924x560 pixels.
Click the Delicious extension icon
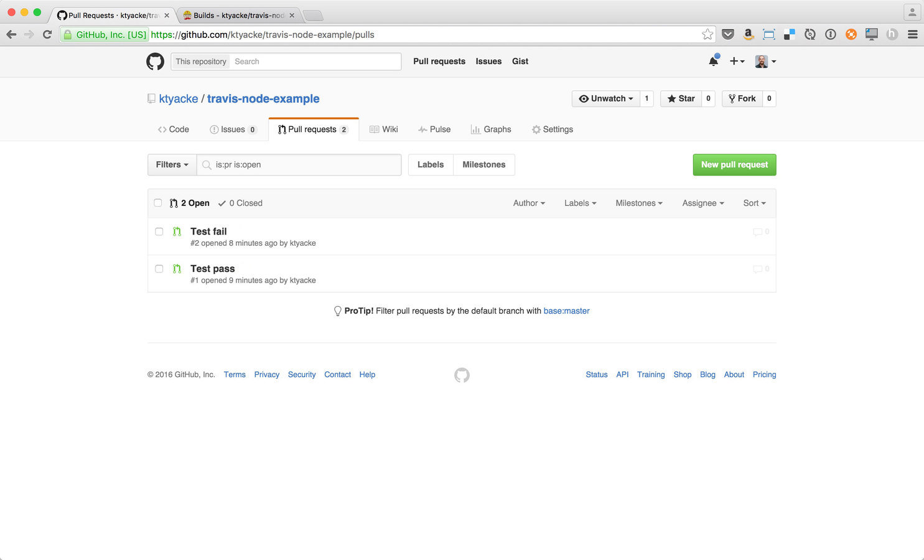[790, 35]
